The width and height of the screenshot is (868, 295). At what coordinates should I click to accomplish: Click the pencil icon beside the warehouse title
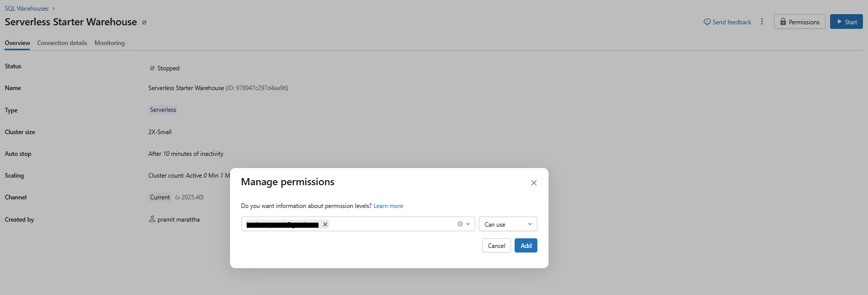pos(144,22)
